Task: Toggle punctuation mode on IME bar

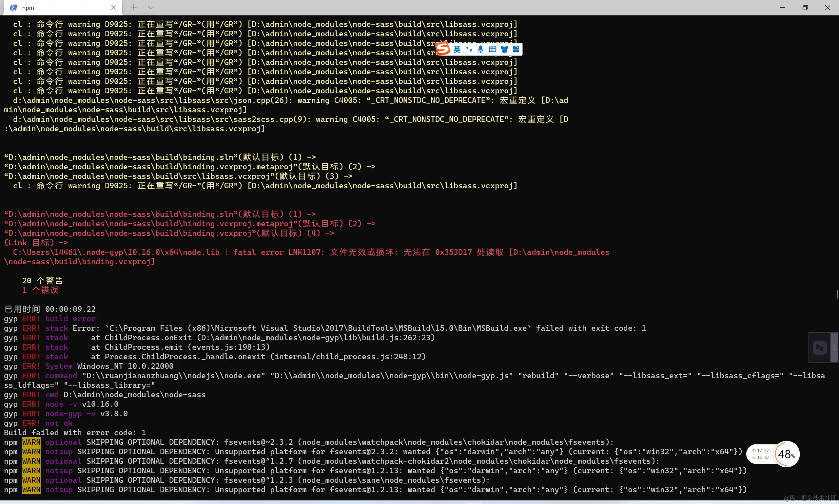Action: (x=469, y=49)
